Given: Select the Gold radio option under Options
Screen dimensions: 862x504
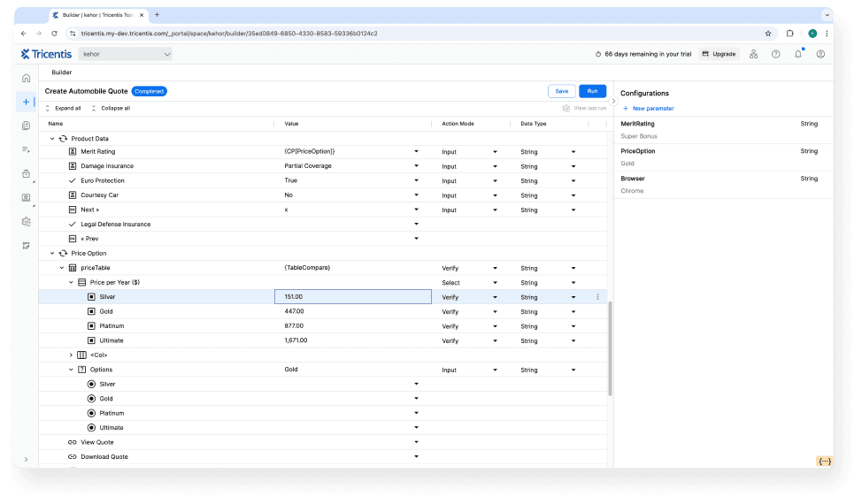Looking at the screenshot, I should [x=91, y=399].
